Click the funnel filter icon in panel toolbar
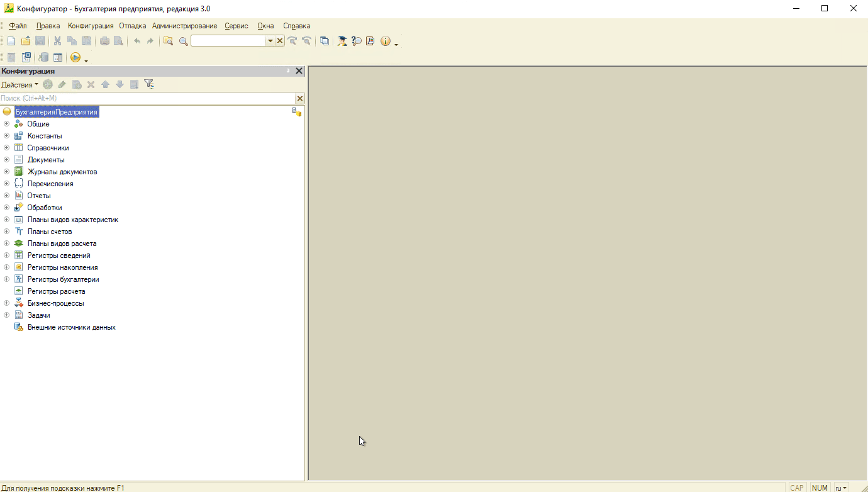868x492 pixels. point(148,84)
